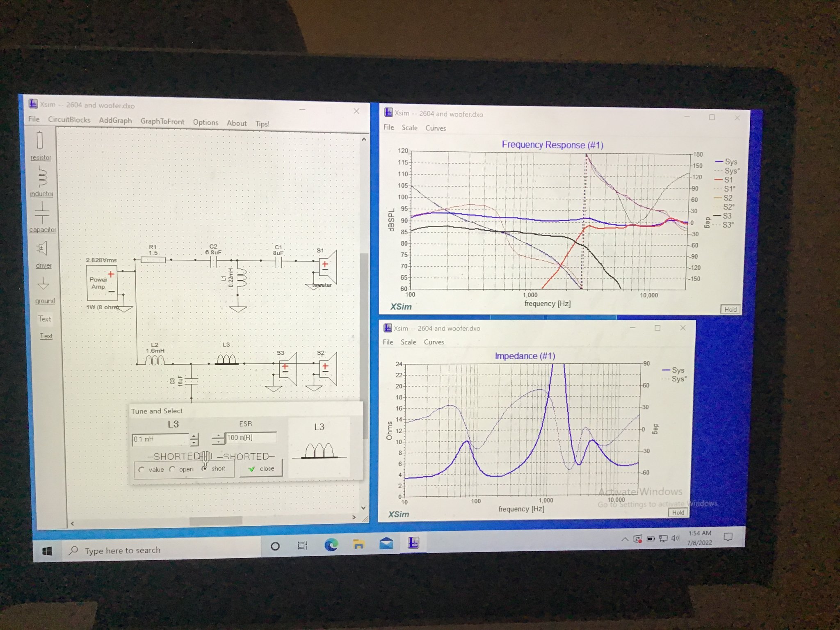Image resolution: width=840 pixels, height=630 pixels.
Task: Click the L3 inductance value field
Action: click(161, 439)
